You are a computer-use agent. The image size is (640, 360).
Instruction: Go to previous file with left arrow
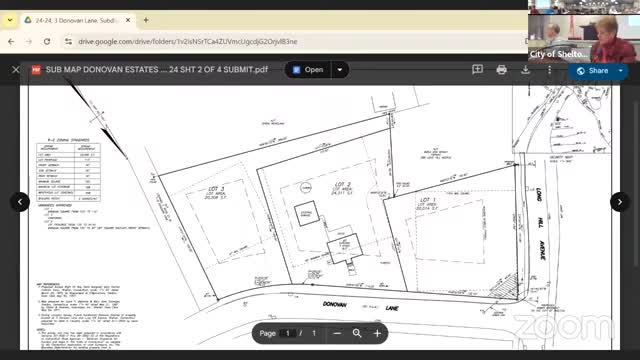click(x=20, y=202)
